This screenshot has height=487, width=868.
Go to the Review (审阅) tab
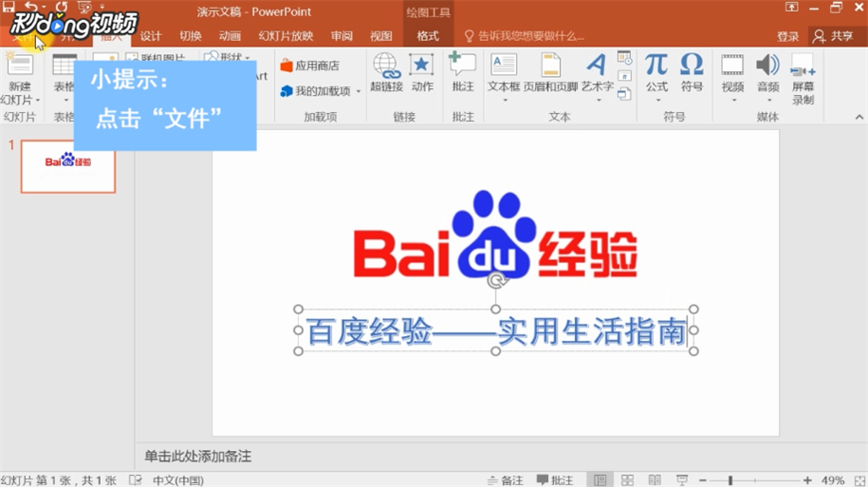(x=342, y=36)
